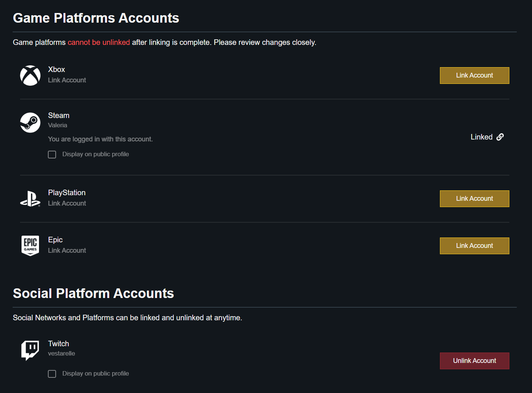Click Link Account text under Epic name
Viewport: 532px width, 393px height.
coord(67,250)
